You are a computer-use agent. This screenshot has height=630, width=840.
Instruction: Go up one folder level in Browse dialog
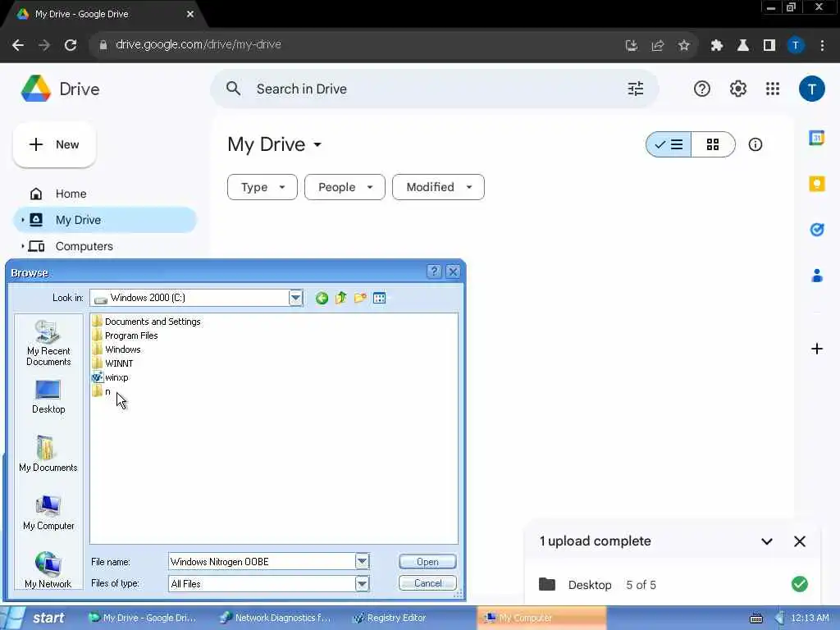click(x=340, y=298)
